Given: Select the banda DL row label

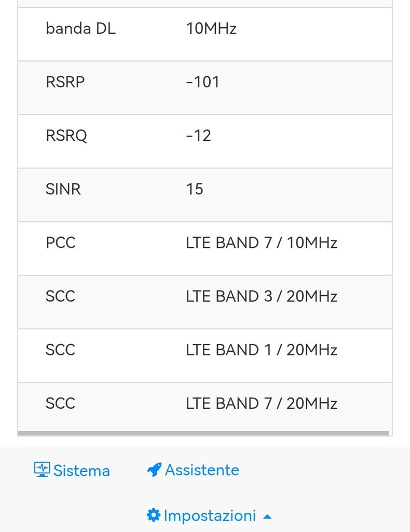Looking at the screenshot, I should [x=80, y=29].
